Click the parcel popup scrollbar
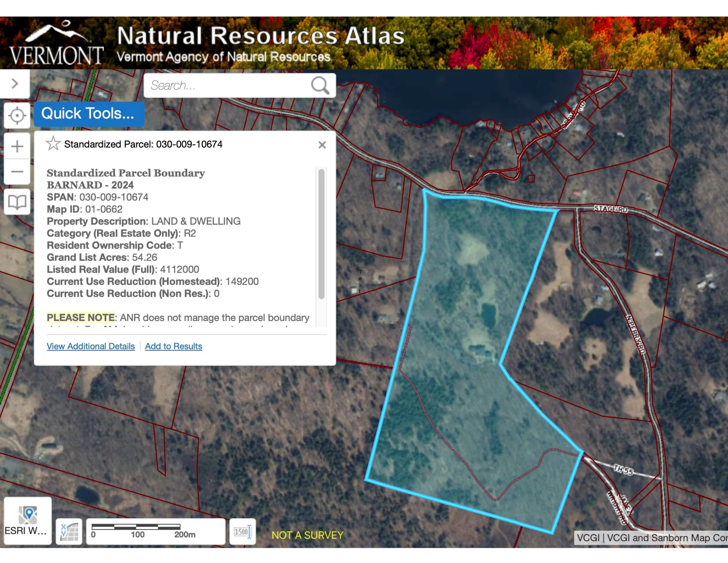728x563 pixels. click(x=321, y=233)
